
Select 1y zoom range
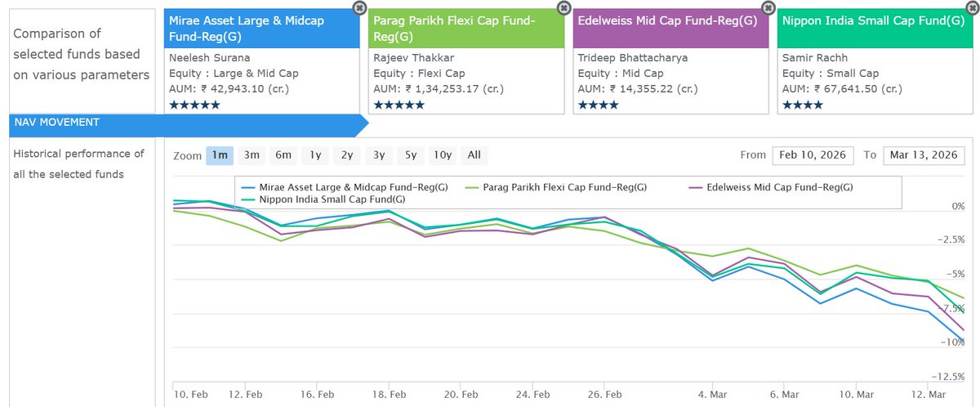(x=315, y=155)
